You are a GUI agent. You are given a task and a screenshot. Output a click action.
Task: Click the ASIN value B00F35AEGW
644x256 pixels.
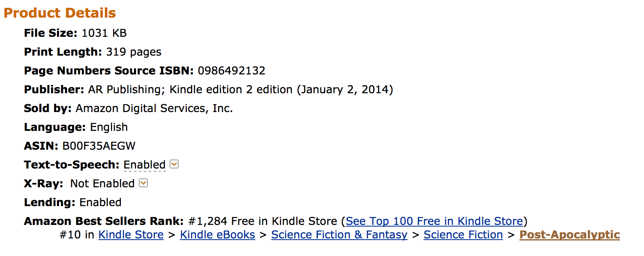pyautogui.click(x=99, y=146)
